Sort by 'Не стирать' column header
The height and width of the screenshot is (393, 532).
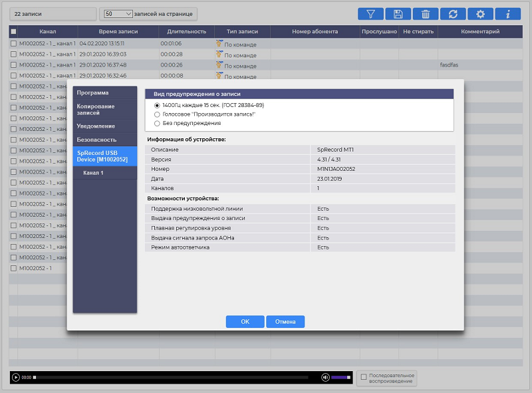[x=418, y=31]
